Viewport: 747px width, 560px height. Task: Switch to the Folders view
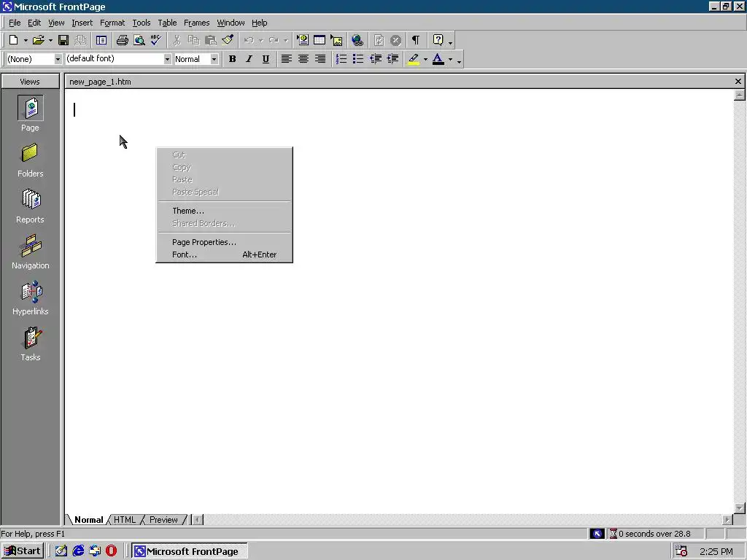tap(30, 161)
